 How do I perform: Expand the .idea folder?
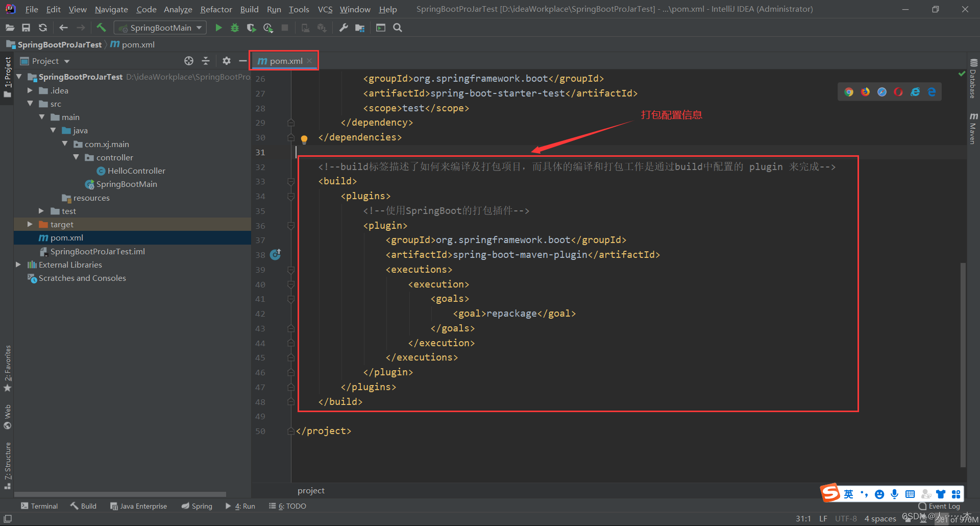tap(30, 90)
